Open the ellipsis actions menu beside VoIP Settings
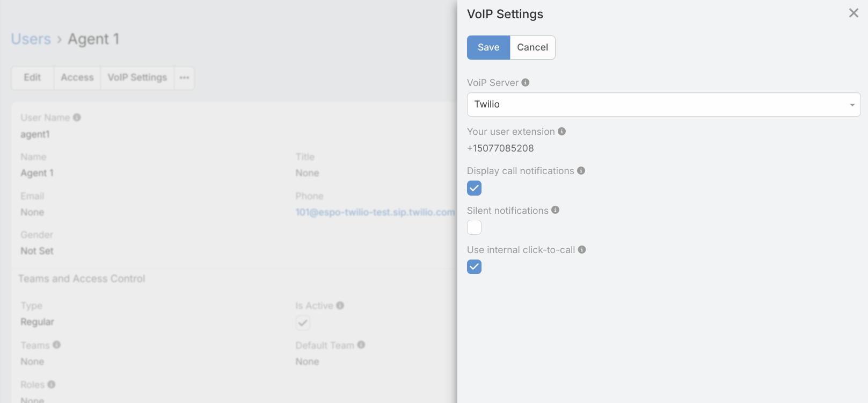Screen dimensions: 868x403 click(184, 77)
